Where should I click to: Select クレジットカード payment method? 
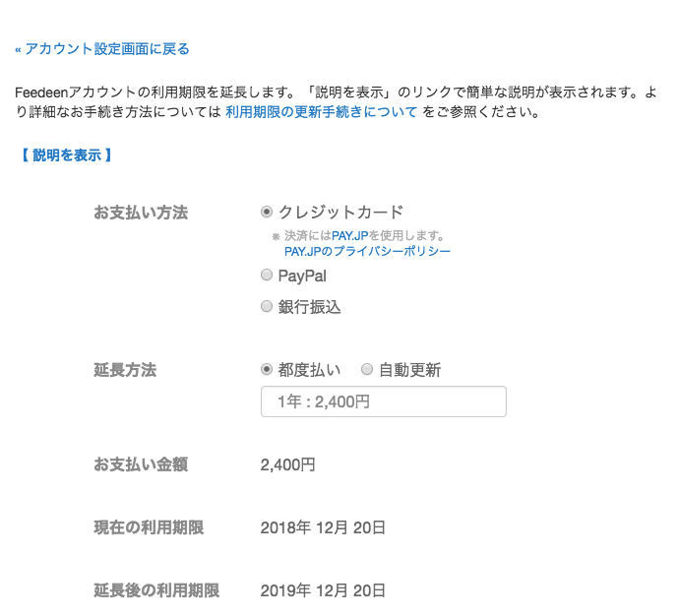pos(267,212)
